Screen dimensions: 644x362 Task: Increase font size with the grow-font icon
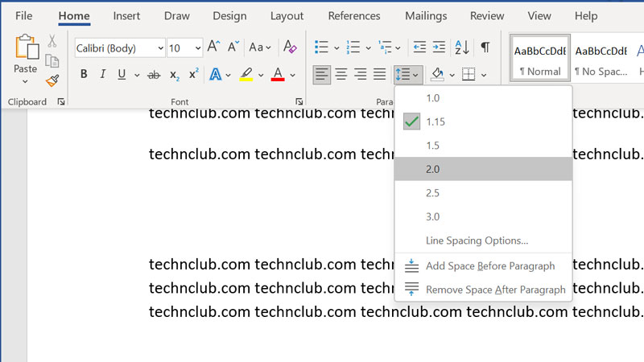click(x=213, y=47)
